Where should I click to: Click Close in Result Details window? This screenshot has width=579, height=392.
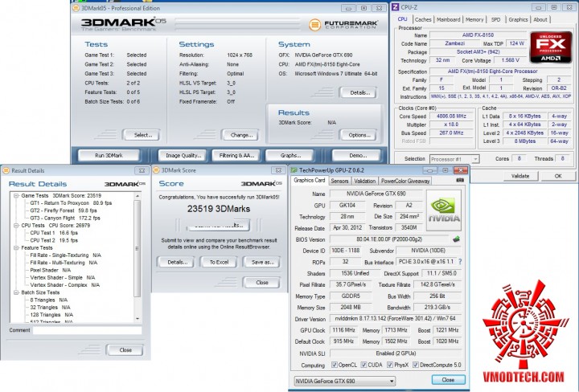pos(125,350)
